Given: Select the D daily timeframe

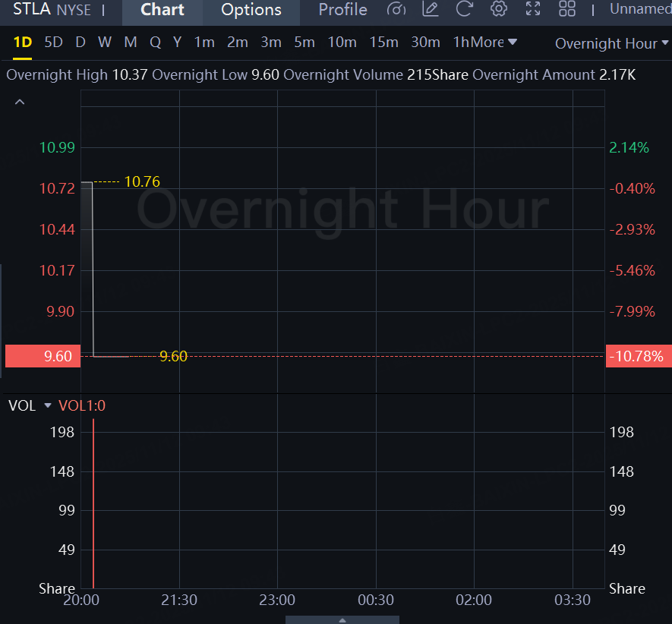Looking at the screenshot, I should (x=80, y=42).
